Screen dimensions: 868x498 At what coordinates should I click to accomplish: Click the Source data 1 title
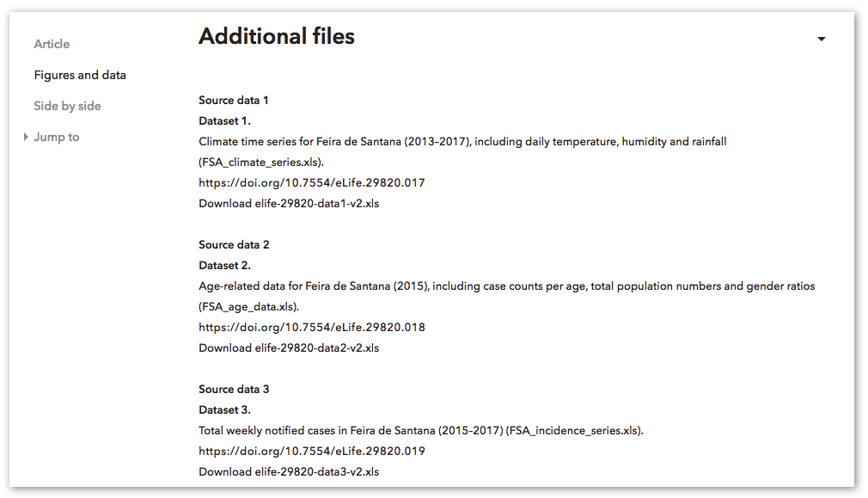coord(234,101)
